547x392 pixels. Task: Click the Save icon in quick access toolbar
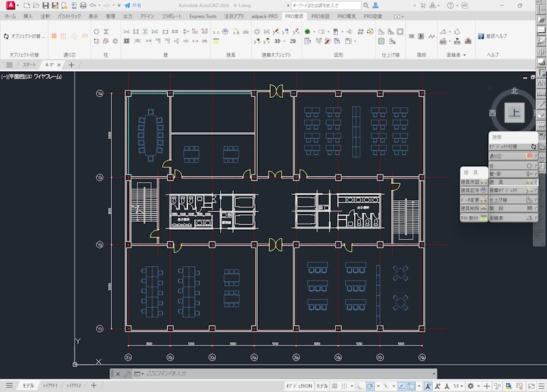pos(45,5)
